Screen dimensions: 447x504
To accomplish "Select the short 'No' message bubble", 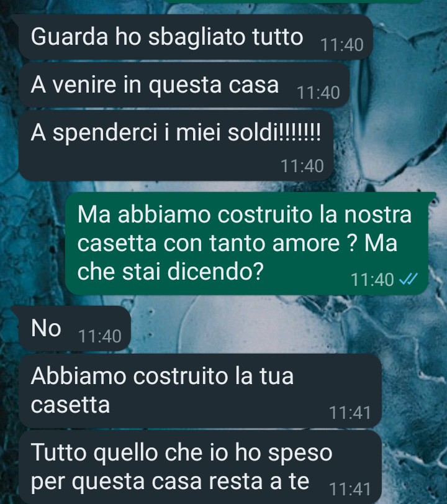I will point(74,329).
